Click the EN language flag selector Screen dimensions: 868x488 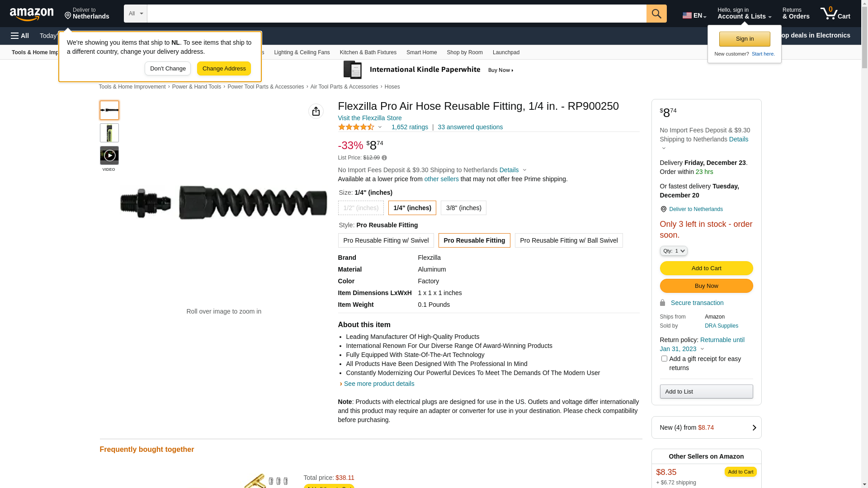coord(694,15)
